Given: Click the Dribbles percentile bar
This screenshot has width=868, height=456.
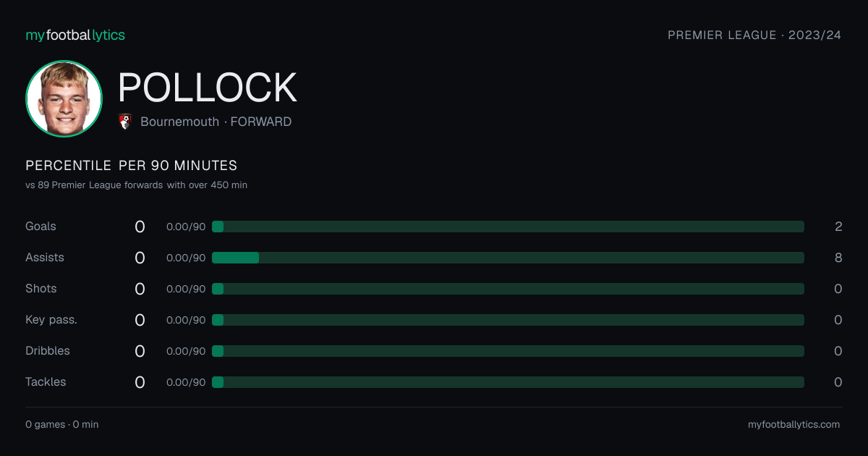Looking at the screenshot, I should [x=508, y=351].
